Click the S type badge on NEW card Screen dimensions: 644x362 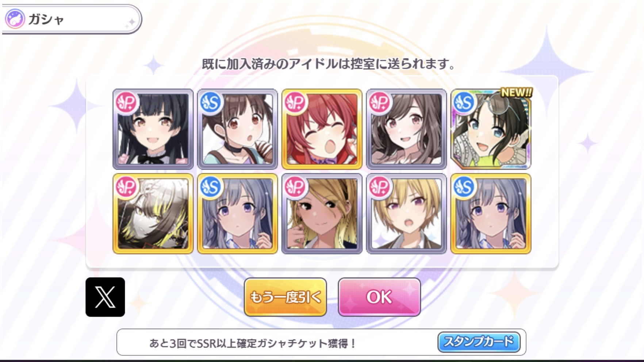click(x=464, y=103)
